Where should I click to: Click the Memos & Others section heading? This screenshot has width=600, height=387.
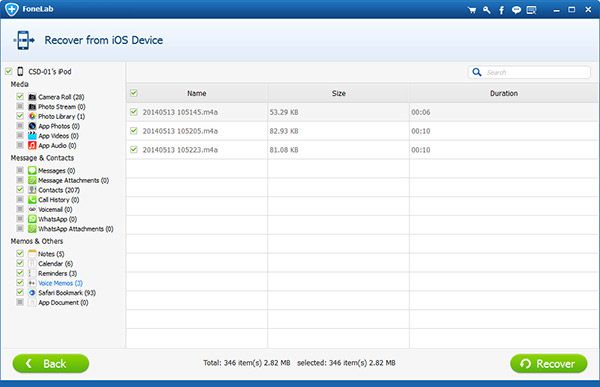(x=37, y=241)
